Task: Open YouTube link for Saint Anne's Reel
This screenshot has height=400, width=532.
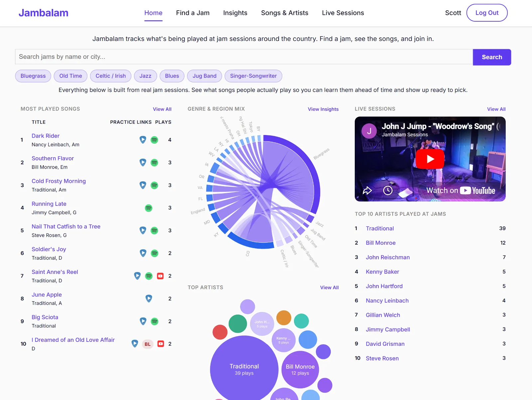Action: pyautogui.click(x=160, y=276)
